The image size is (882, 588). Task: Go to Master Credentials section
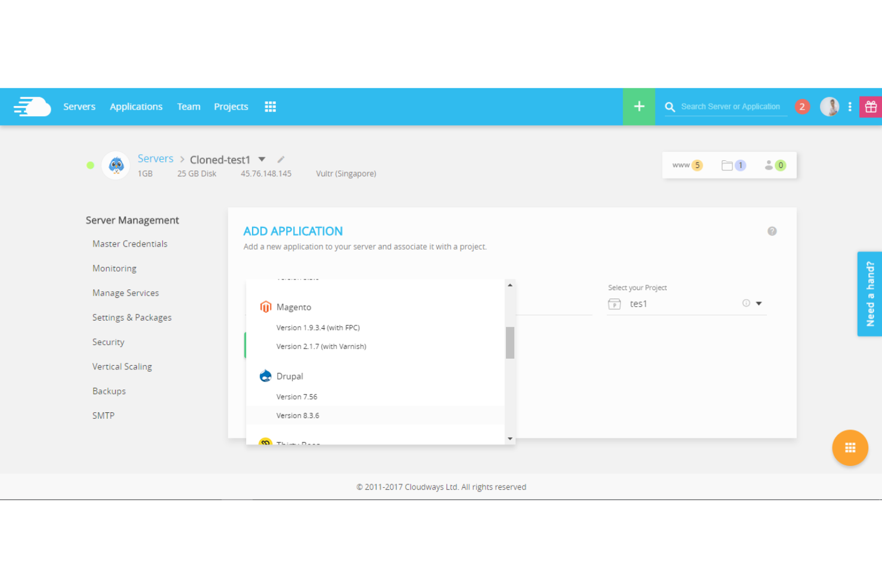pyautogui.click(x=130, y=244)
